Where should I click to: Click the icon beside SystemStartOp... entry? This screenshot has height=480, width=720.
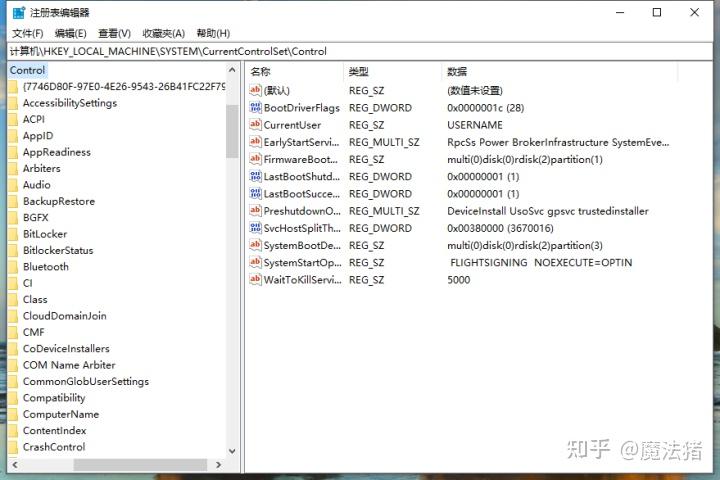[255, 262]
